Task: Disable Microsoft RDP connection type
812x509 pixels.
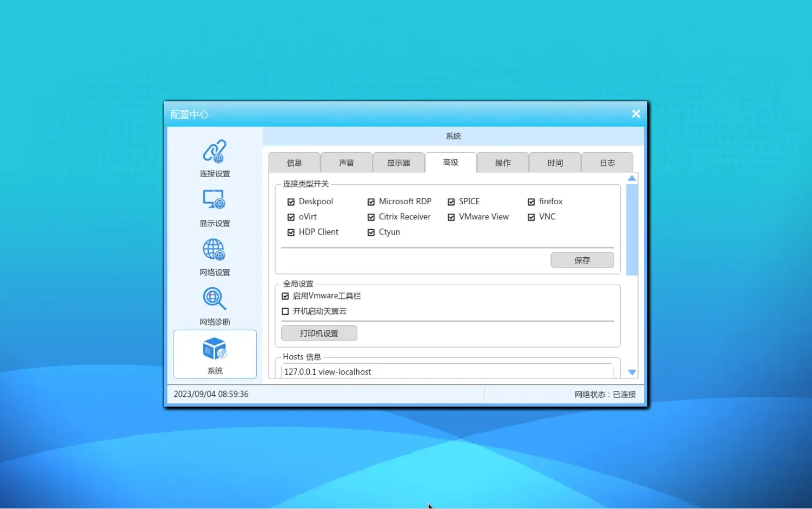Action: tap(371, 202)
